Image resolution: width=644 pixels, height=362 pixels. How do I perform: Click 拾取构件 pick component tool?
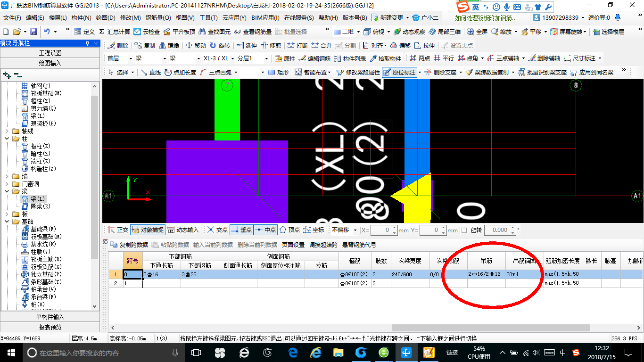coord(386,58)
